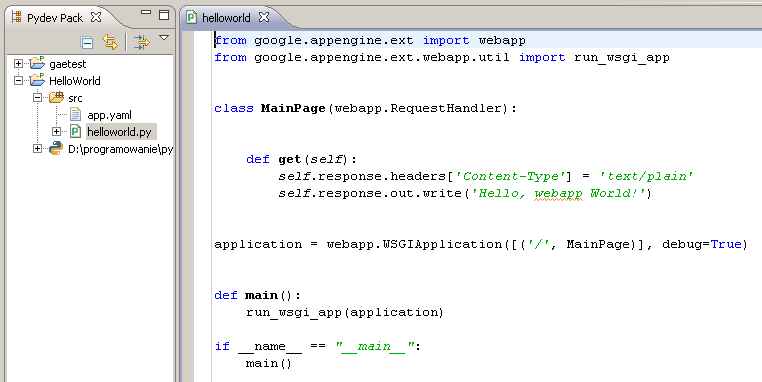Click 'WSGIApplication' in the application line

tap(443, 244)
